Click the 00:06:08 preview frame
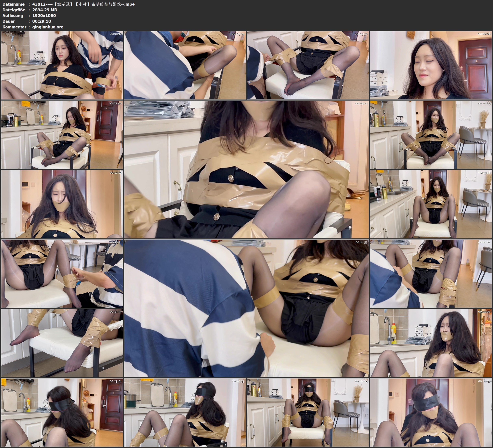This screenshot has width=493, height=448. (x=431, y=65)
